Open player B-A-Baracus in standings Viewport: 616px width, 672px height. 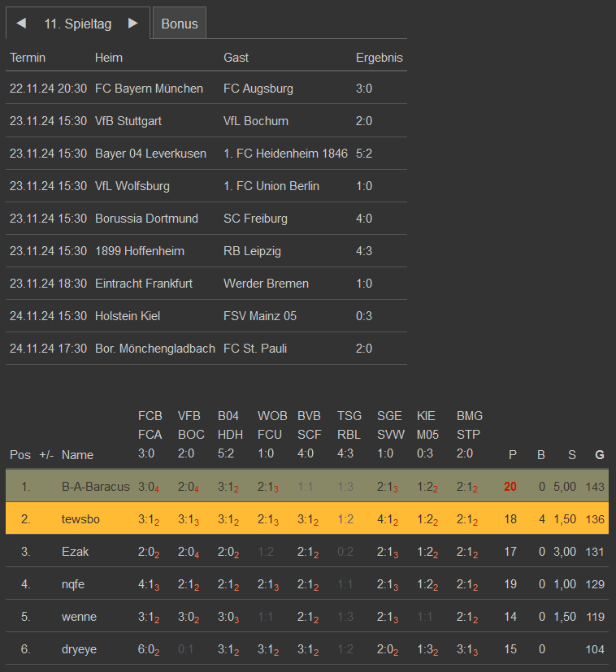[x=95, y=487]
